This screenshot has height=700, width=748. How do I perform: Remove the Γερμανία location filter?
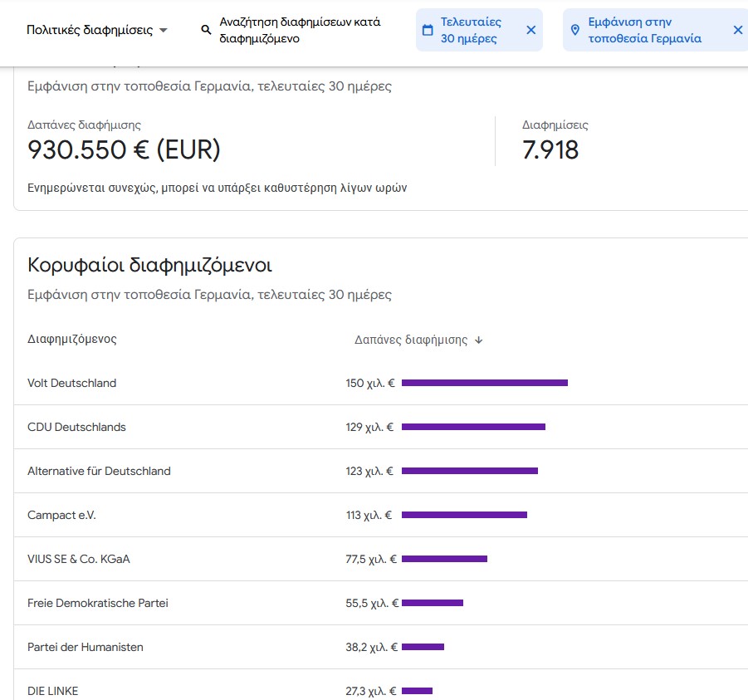tap(738, 30)
